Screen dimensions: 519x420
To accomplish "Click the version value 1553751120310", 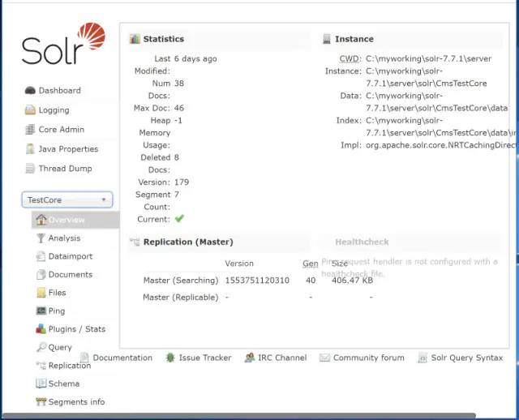I will (x=257, y=281).
